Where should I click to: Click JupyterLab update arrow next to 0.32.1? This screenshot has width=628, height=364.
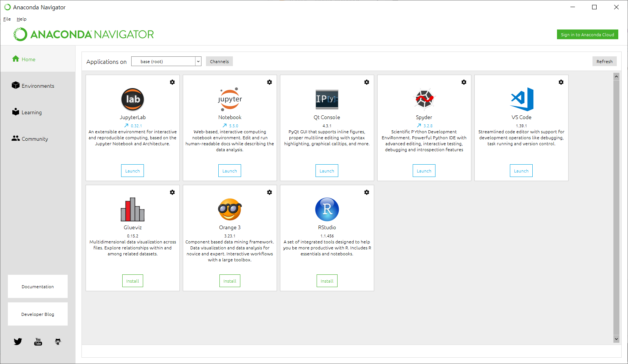(x=126, y=126)
